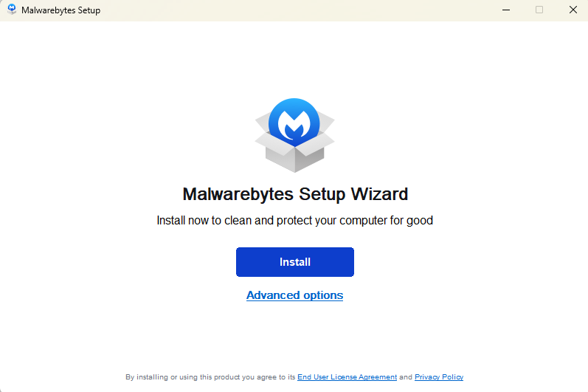The width and height of the screenshot is (588, 392).
Task: Click the 'Malwarebytes Setup' title bar text
Action: pyautogui.click(x=60, y=10)
